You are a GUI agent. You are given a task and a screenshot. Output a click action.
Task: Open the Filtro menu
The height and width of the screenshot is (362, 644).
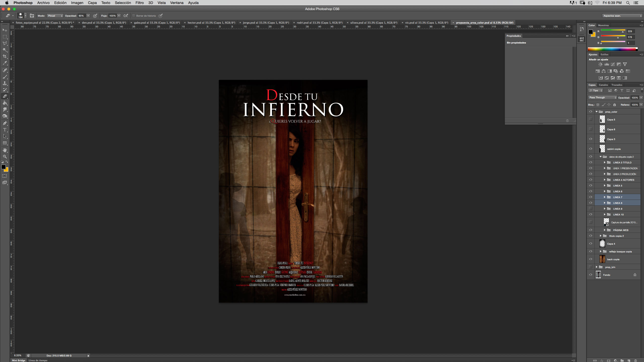(140, 3)
